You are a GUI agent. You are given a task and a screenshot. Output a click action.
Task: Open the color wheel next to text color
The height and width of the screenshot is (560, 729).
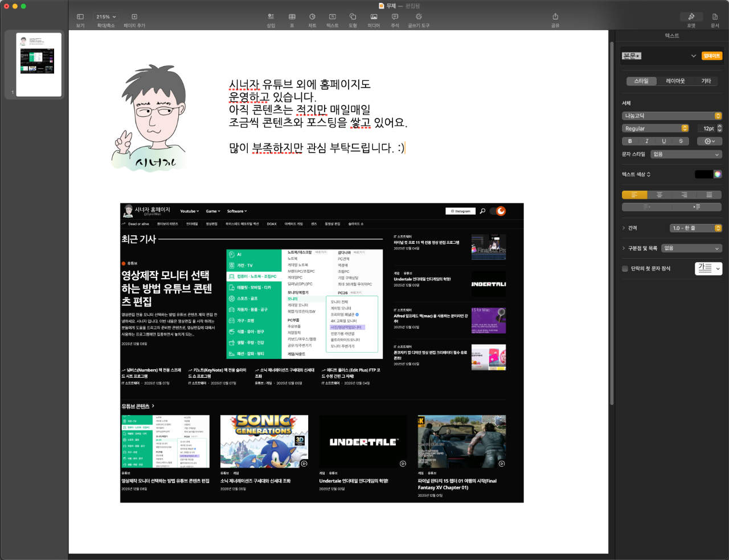pyautogui.click(x=718, y=174)
